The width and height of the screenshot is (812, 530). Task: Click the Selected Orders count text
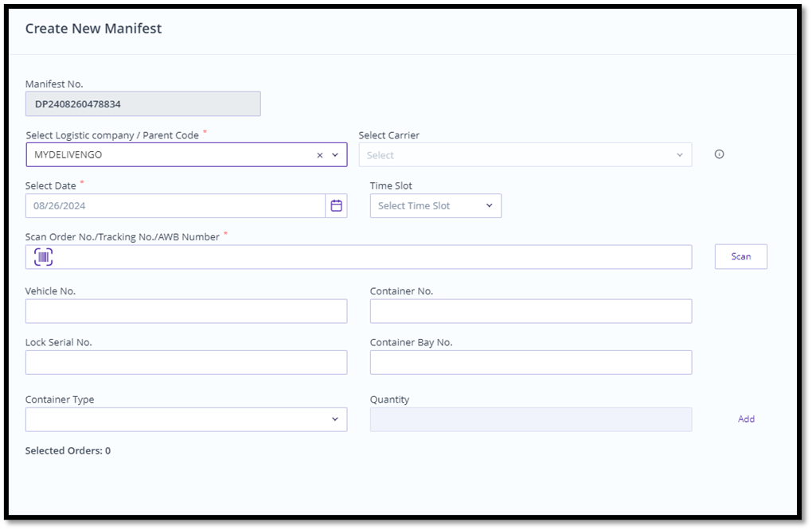pyautogui.click(x=68, y=451)
